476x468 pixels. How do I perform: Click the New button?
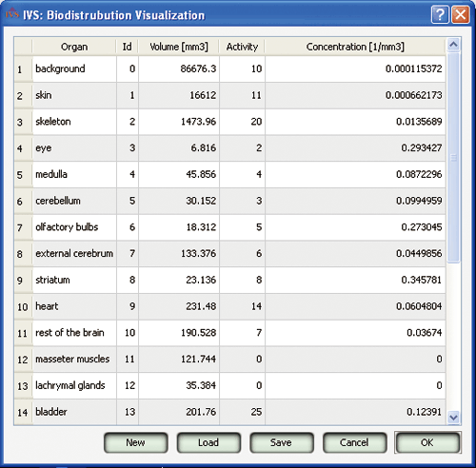pyautogui.click(x=135, y=442)
